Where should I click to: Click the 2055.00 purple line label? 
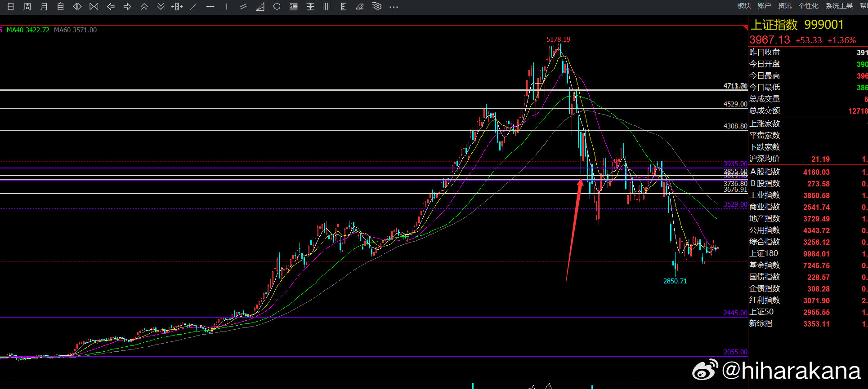[x=735, y=352]
